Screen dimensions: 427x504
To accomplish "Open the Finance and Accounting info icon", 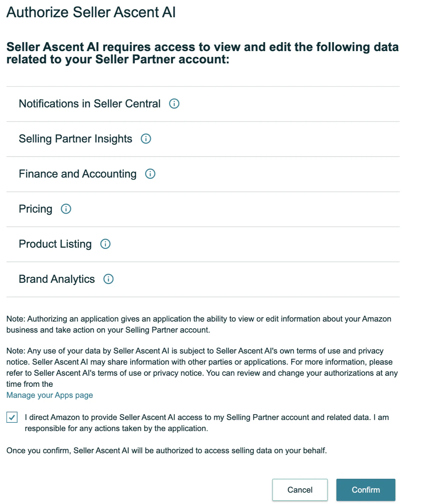I will click(x=150, y=173).
